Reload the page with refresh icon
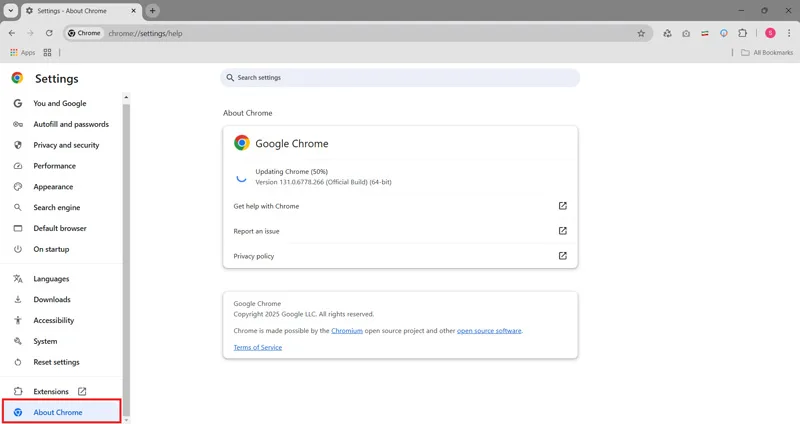This screenshot has width=800, height=424. pyautogui.click(x=49, y=33)
